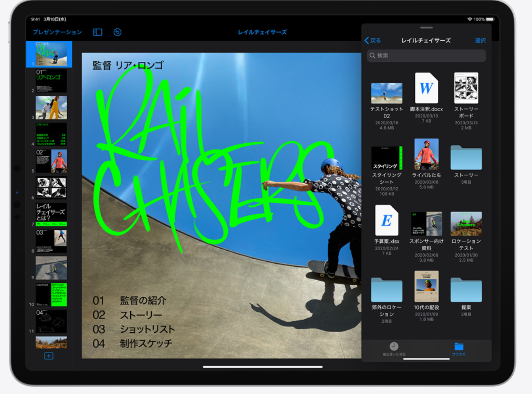
Task: Open the ストーリー folder icon
Action: tap(466, 158)
